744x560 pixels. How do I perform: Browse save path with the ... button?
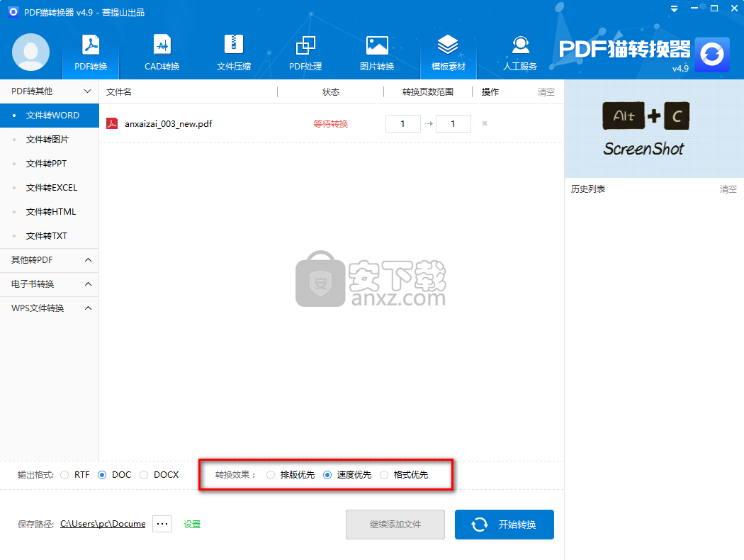tap(162, 524)
